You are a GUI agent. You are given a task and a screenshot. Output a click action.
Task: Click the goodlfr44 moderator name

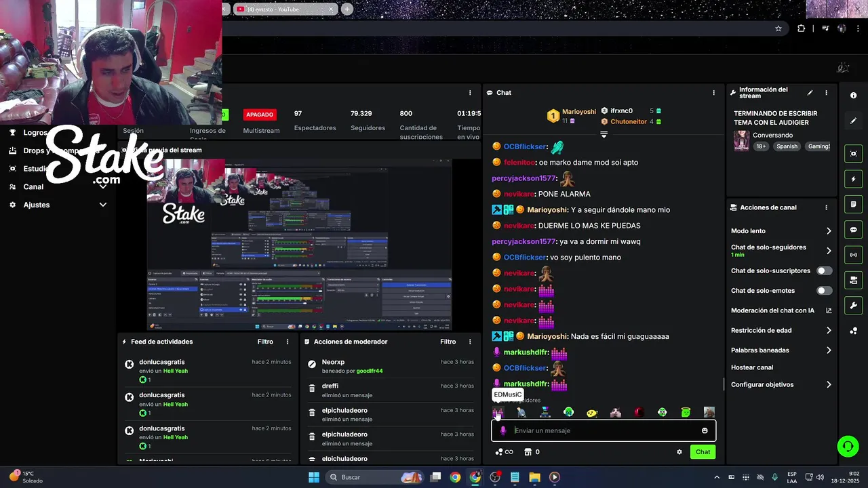[370, 371]
